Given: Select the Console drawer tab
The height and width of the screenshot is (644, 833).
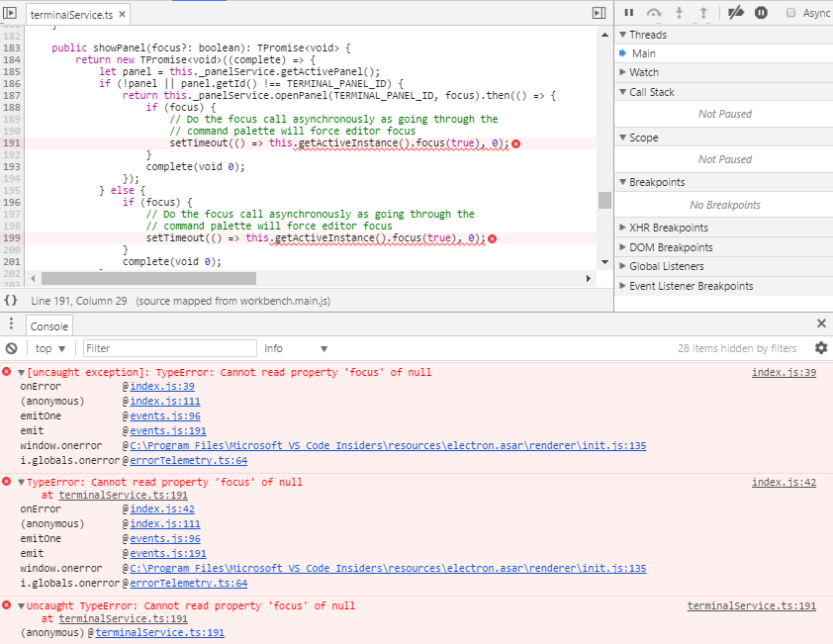Looking at the screenshot, I should tap(48, 326).
